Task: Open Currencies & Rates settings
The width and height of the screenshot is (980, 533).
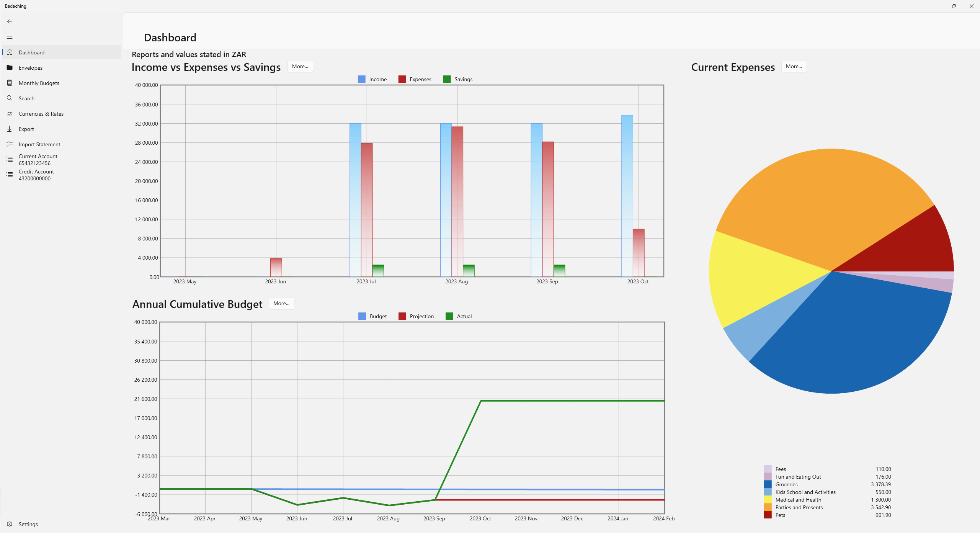Action: (x=41, y=114)
